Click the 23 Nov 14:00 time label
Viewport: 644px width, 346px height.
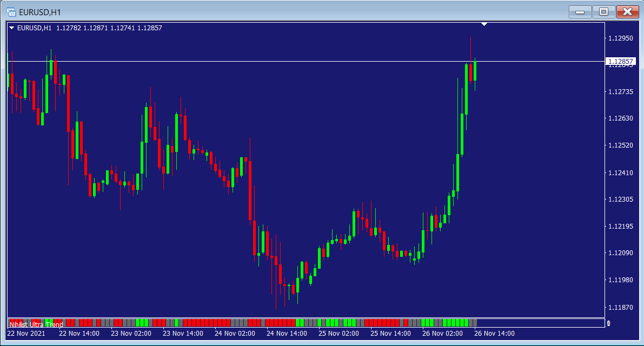[183, 334]
